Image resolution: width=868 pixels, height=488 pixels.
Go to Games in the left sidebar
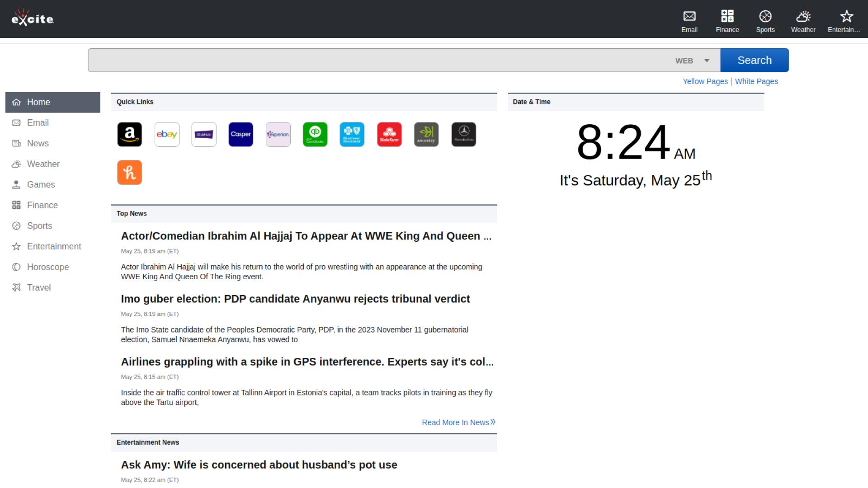(x=41, y=184)
